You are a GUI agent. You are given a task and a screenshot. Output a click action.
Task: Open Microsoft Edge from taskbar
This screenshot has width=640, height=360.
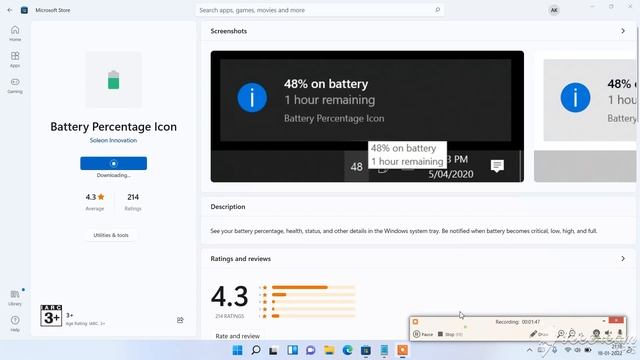[347, 350]
